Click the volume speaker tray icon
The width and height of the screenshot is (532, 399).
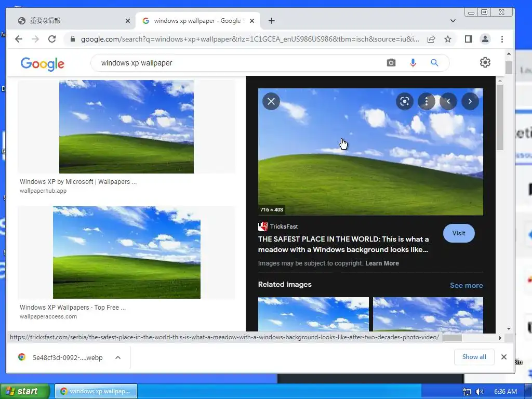[x=480, y=392]
